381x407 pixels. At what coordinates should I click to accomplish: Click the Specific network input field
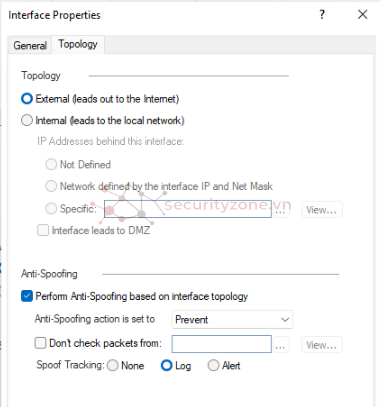click(x=188, y=209)
